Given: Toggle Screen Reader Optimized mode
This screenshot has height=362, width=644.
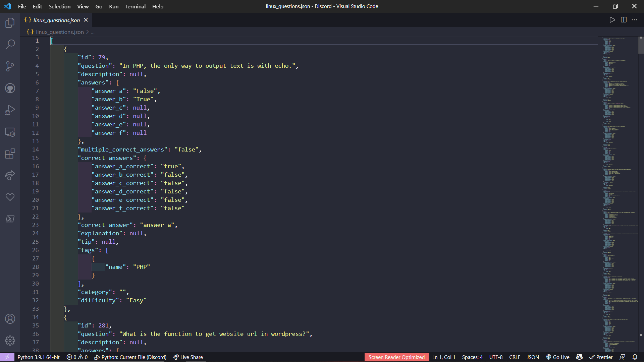Looking at the screenshot, I should click(396, 357).
